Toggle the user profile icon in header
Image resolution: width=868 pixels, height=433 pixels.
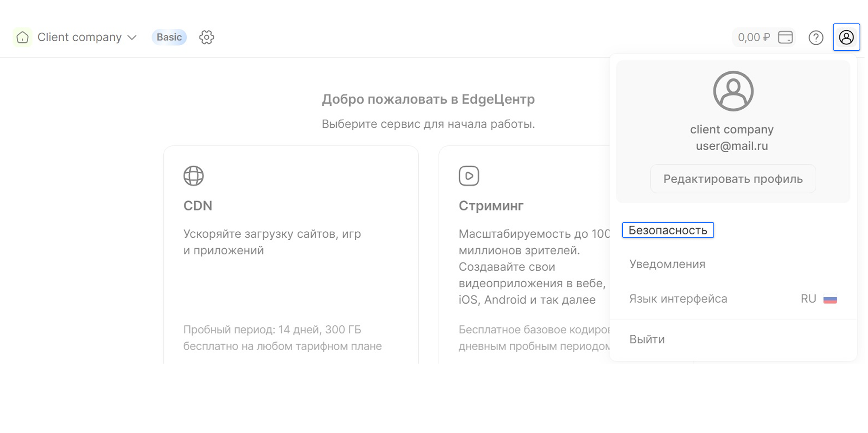(x=846, y=38)
